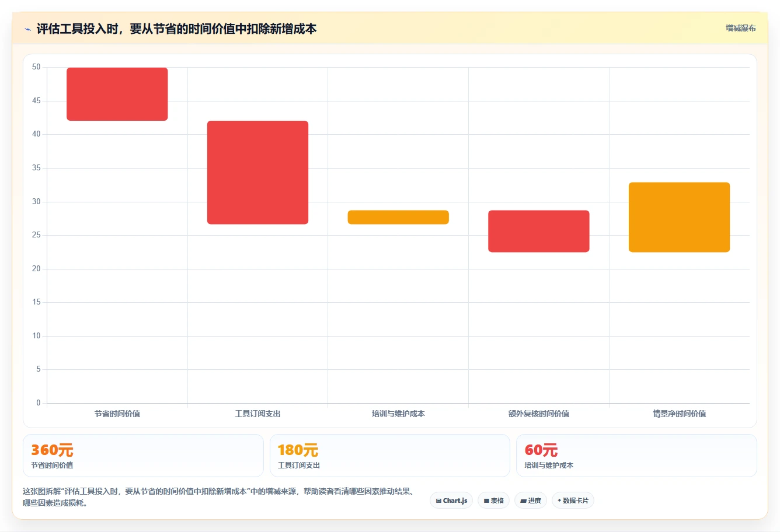
Task: Click the Chart.js tag chip
Action: click(451, 501)
